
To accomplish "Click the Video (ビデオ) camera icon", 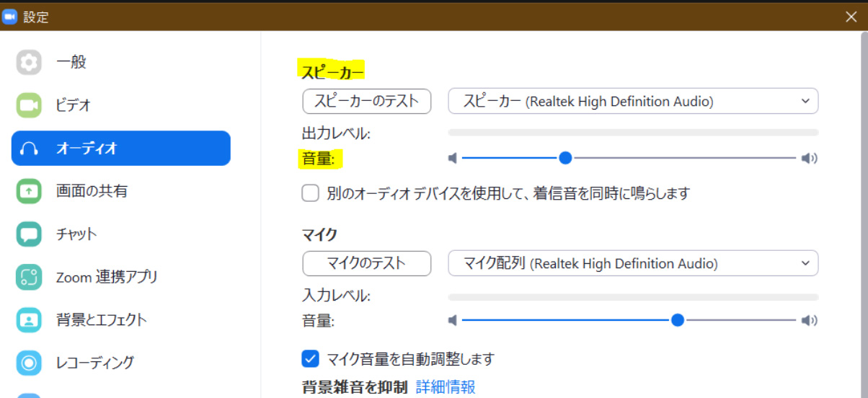I will pos(29,105).
